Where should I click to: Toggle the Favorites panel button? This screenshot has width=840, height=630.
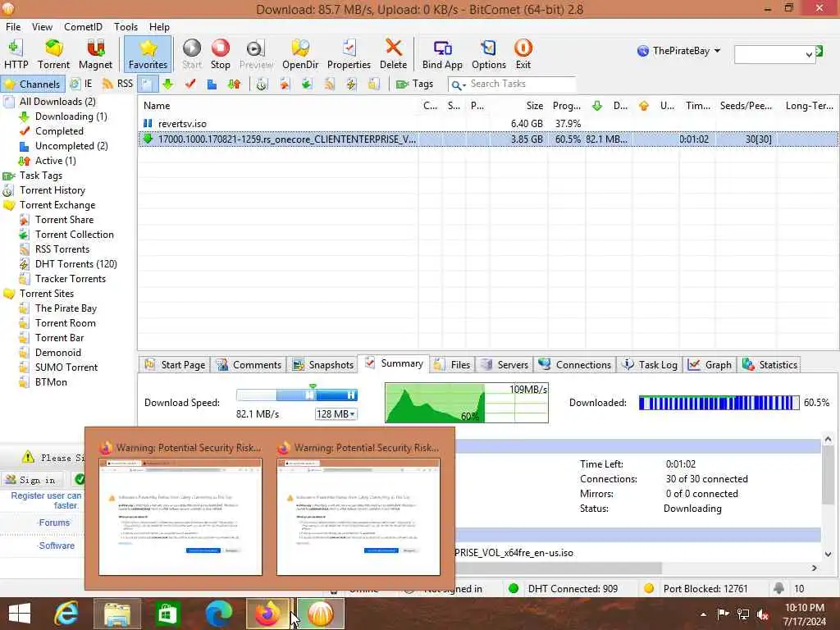(148, 54)
